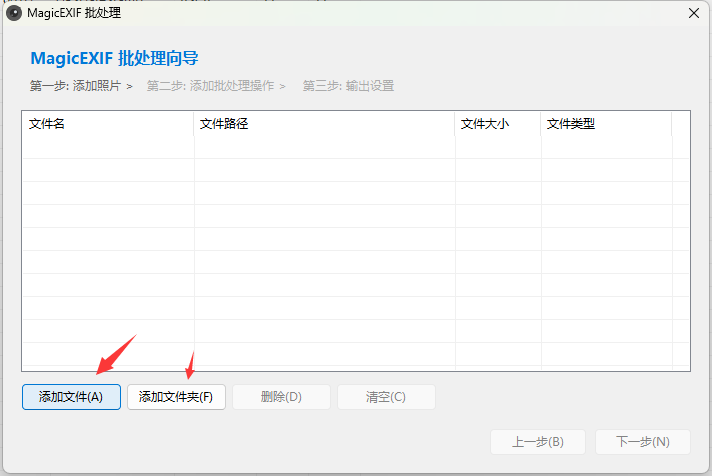This screenshot has height=476, width=712.
Task: Select step 第二步: 添加批处理操作
Action: pos(210,85)
